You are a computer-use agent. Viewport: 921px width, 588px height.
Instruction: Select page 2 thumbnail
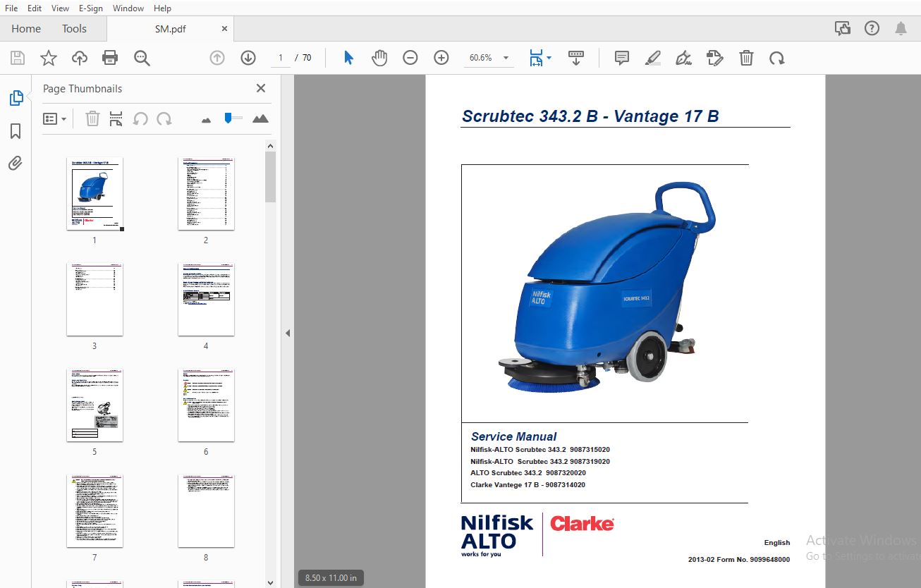pos(206,193)
